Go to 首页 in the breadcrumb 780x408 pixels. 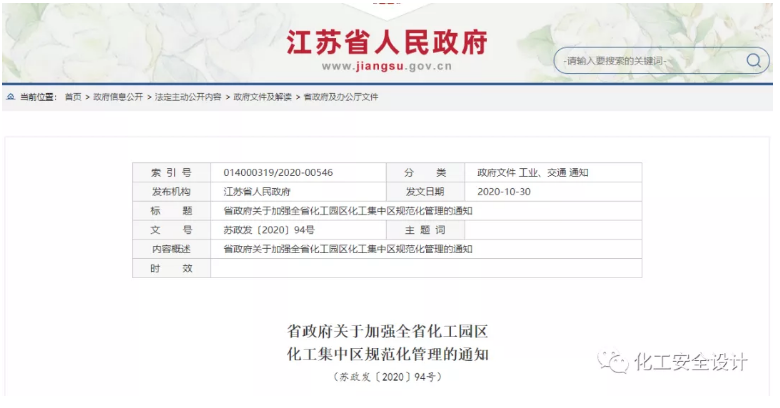pos(73,97)
